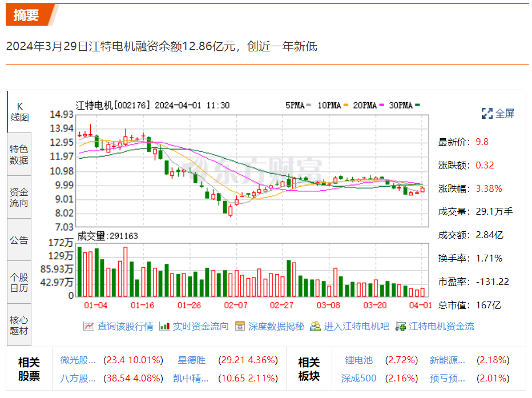
Task: Click the 01-04 date marker
Action: (x=96, y=305)
